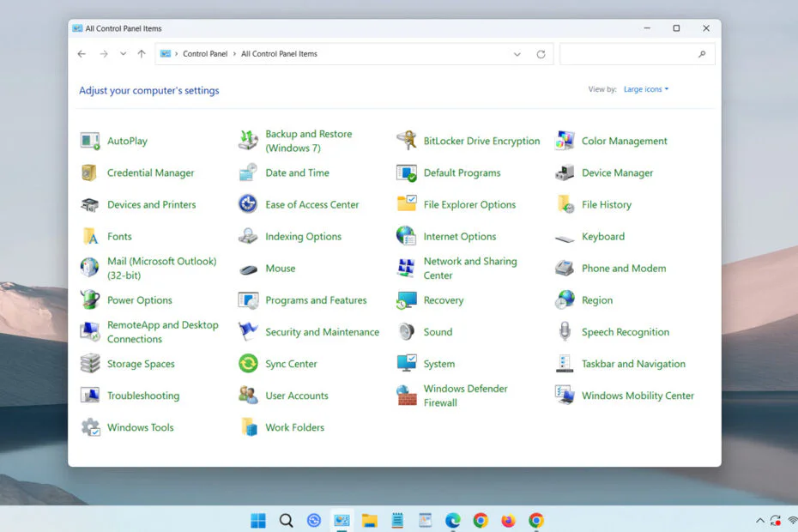Expand the recent locations chevron
Viewport: 798px width, 532px height.
coord(123,54)
